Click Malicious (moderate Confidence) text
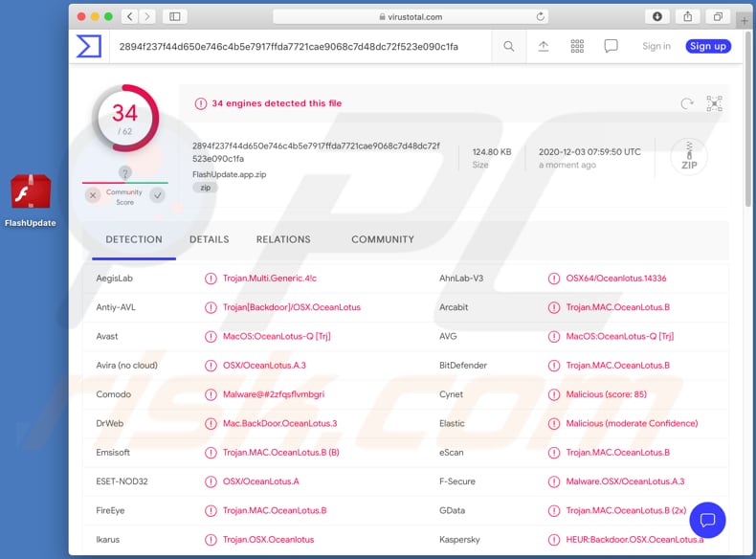Screen dimensions: 756x559 [x=632, y=423]
